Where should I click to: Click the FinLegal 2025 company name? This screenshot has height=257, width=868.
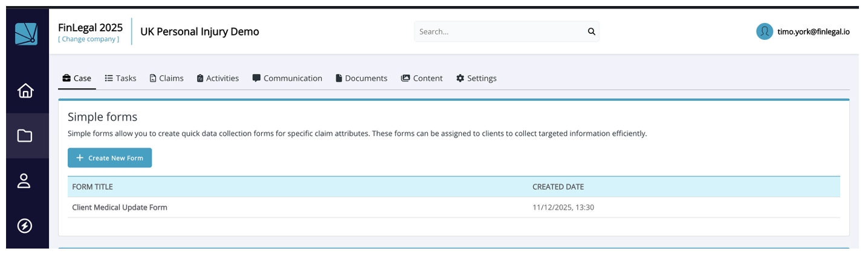coord(90,27)
